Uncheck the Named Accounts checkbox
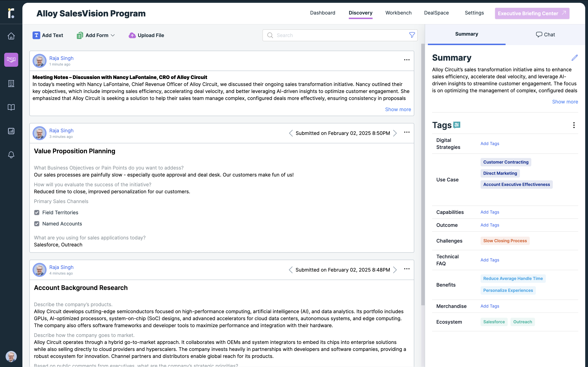 click(37, 224)
